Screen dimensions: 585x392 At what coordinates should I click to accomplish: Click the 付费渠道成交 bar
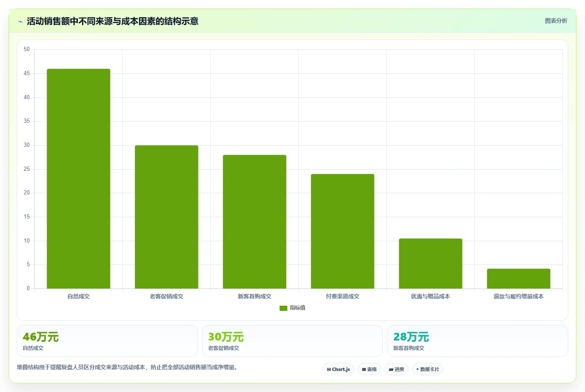pos(343,231)
